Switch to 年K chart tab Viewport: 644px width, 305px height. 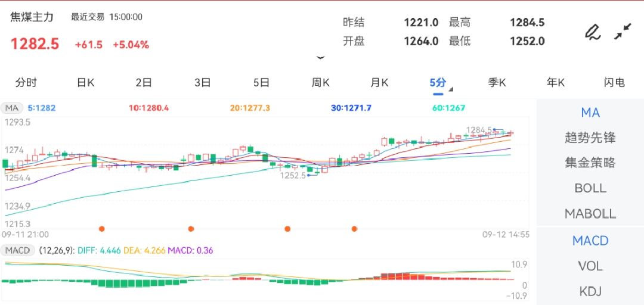point(556,83)
